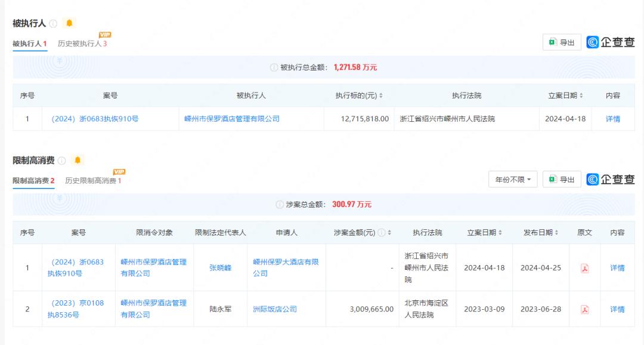The width and height of the screenshot is (644, 345).
Task: Click 发布日期 2024-04-25 cell
Action: (x=540, y=268)
